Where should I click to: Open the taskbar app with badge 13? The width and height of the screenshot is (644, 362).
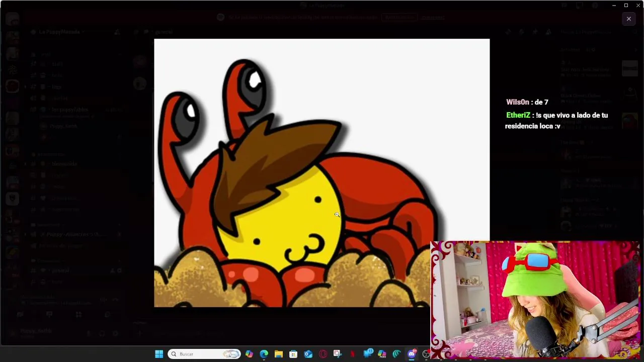coord(368,353)
